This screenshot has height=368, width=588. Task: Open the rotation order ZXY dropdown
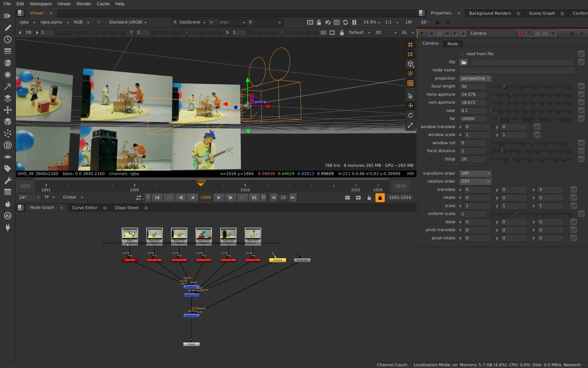coord(475,182)
